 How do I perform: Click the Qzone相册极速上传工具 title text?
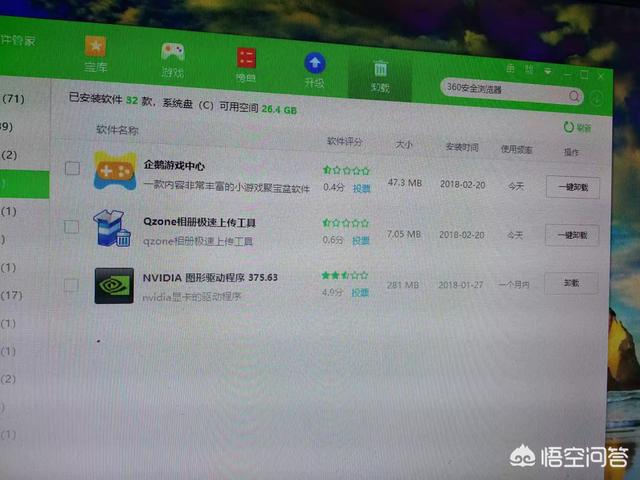tap(199, 222)
